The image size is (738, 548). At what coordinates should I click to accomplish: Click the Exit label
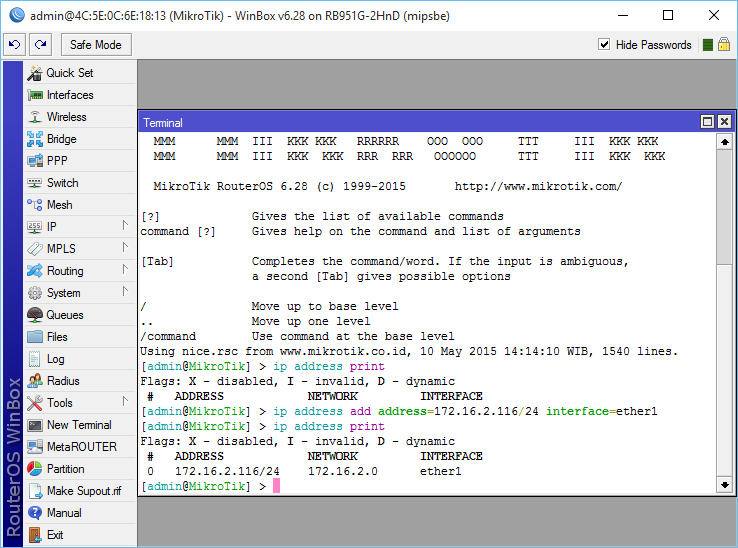[55, 535]
